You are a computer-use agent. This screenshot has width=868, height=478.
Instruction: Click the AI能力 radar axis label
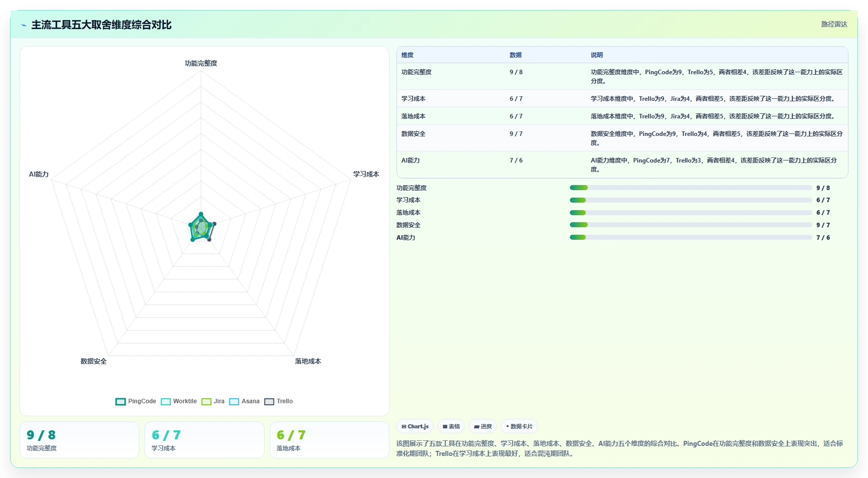pyautogui.click(x=39, y=174)
